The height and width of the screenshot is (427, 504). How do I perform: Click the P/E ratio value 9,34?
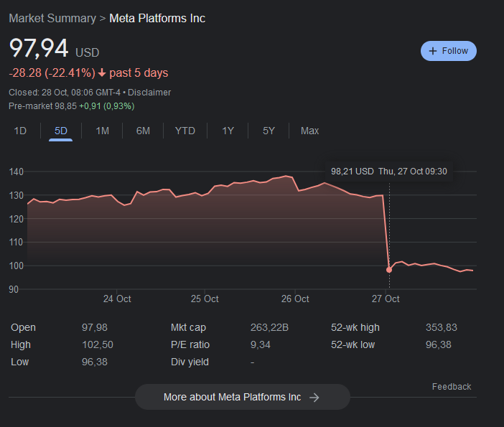click(x=261, y=344)
